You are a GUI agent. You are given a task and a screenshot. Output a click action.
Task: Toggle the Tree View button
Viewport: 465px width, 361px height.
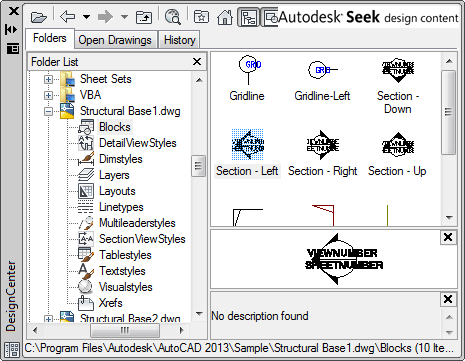[249, 17]
